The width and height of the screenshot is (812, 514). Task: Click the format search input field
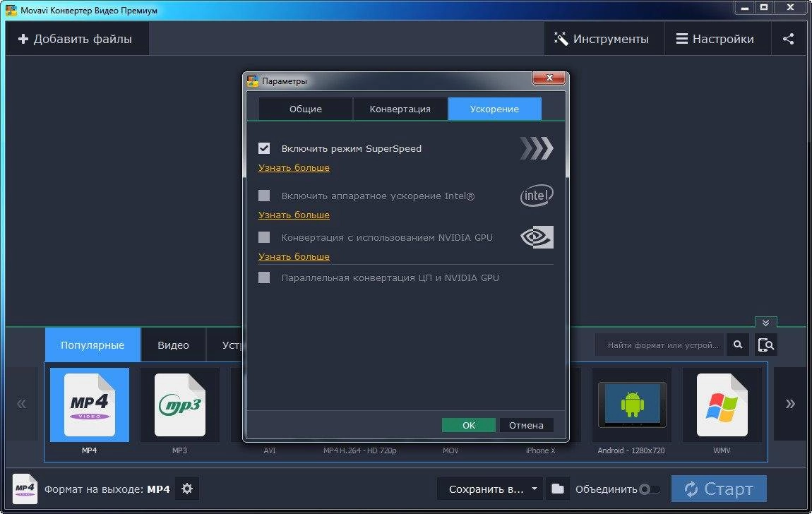[660, 345]
